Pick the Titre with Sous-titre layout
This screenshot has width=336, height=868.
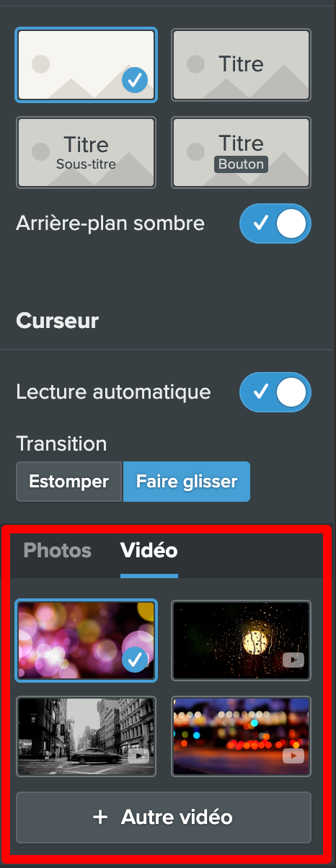click(87, 153)
